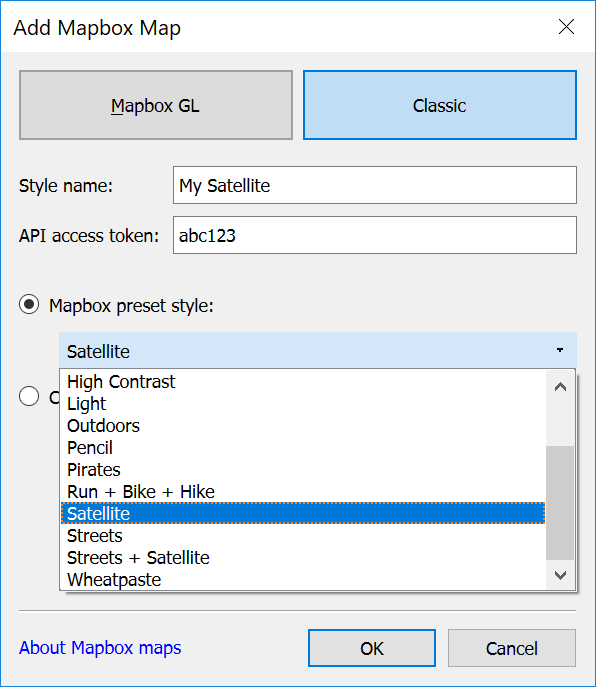
Task: Open the About Mapbox maps link
Action: pos(100,648)
